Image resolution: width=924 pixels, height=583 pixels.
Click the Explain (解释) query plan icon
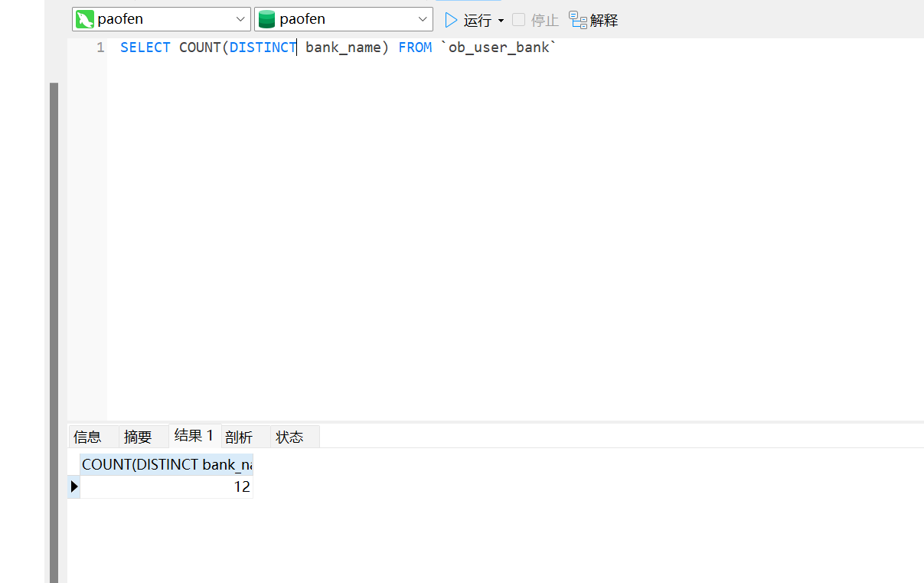pyautogui.click(x=578, y=20)
